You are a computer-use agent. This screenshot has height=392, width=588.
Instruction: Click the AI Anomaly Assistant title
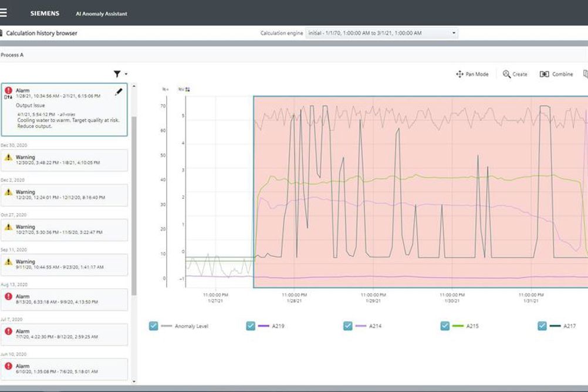click(x=102, y=13)
